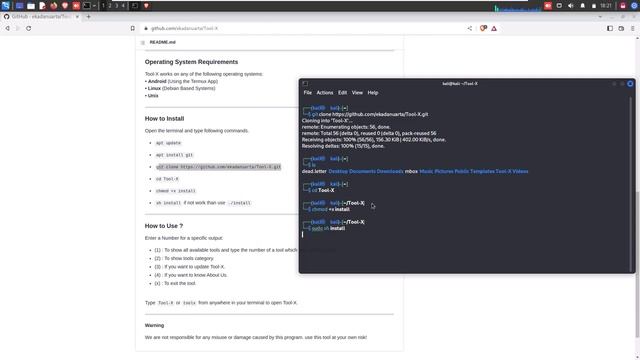Click the Downloads folder in ls output
Viewport: 640px width, 360px height.
(x=390, y=171)
